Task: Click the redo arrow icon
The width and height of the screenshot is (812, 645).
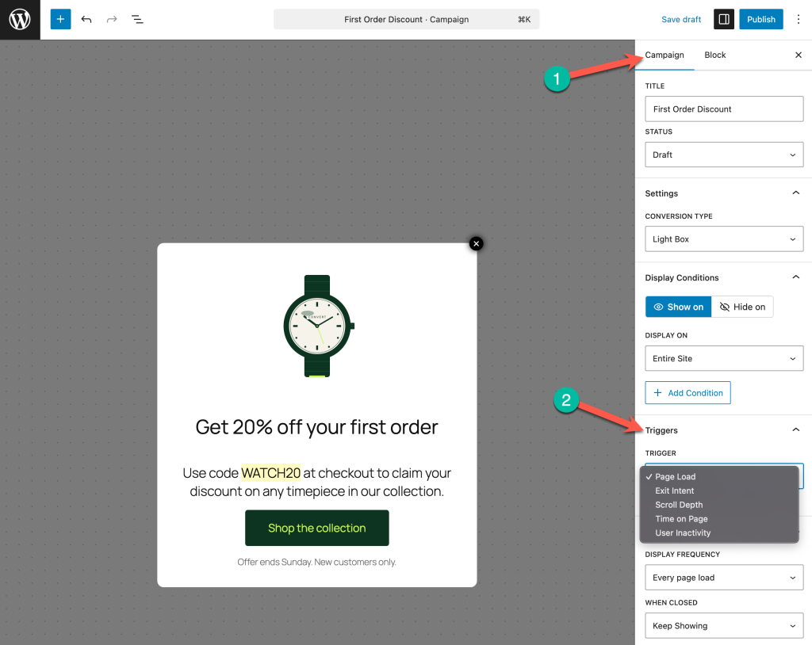Action: point(112,19)
